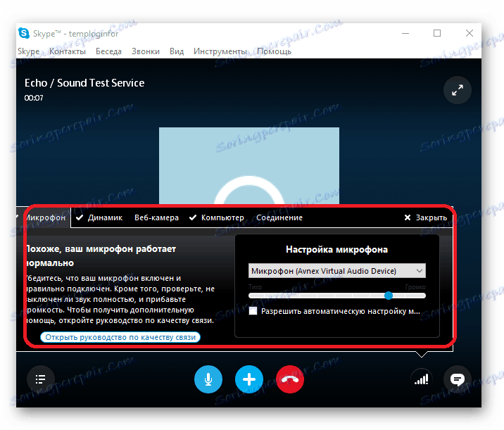Enable automatic microphone settings checkbox
Screen dimensions: 504x430
[253, 310]
